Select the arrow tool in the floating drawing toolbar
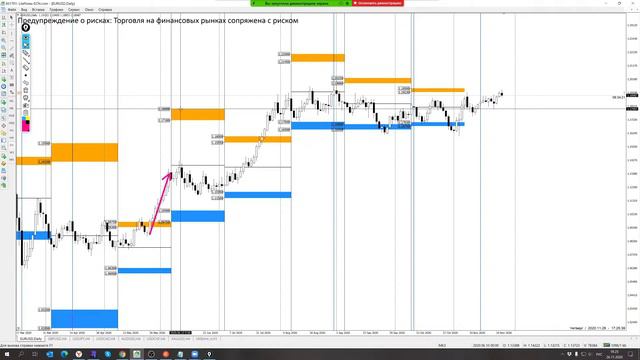Viewport: 640px width, 360px height. (x=26, y=83)
